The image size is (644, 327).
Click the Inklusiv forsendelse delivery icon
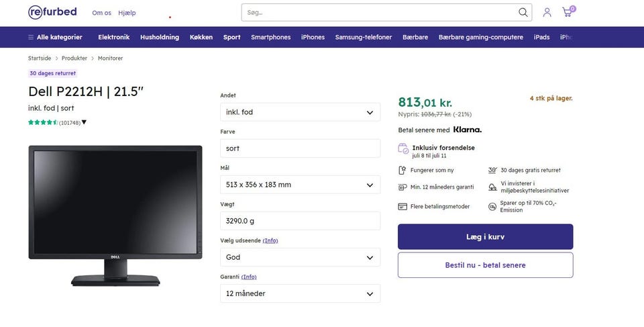pos(403,148)
